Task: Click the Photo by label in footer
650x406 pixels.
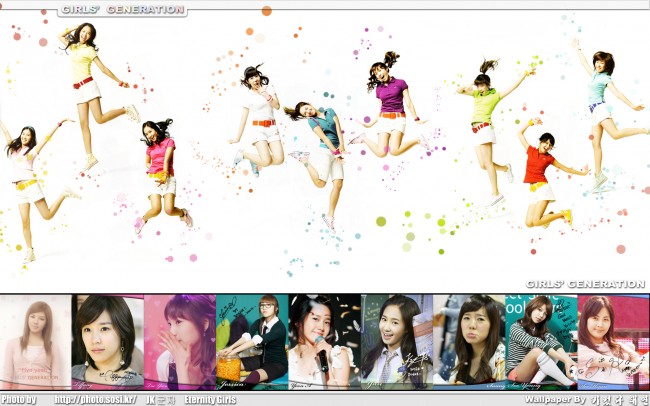Action: (19, 400)
